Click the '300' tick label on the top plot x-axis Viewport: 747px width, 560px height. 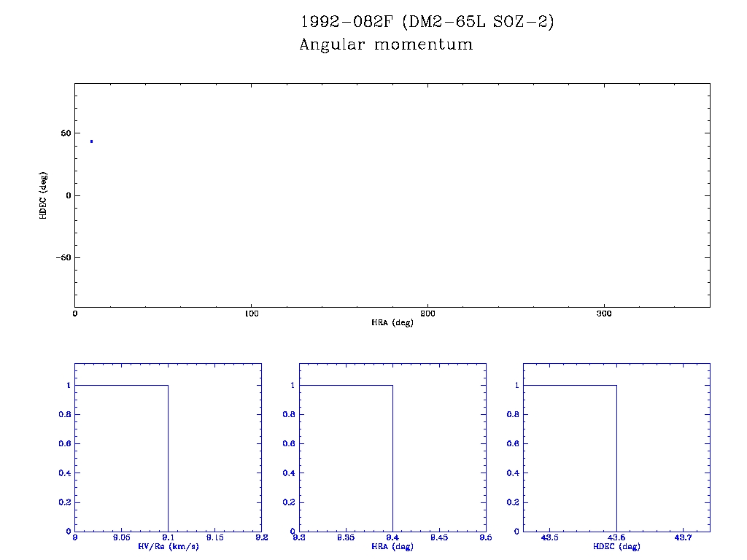pos(604,314)
